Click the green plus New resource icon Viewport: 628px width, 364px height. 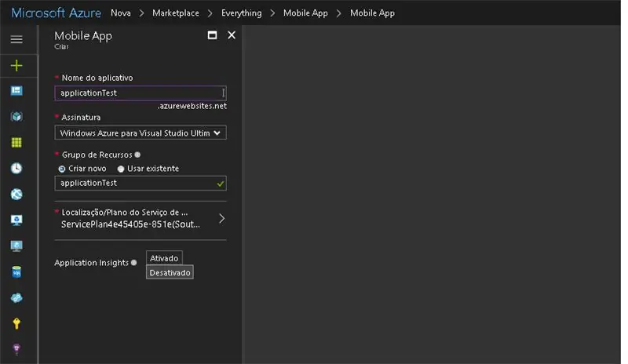pyautogui.click(x=16, y=65)
